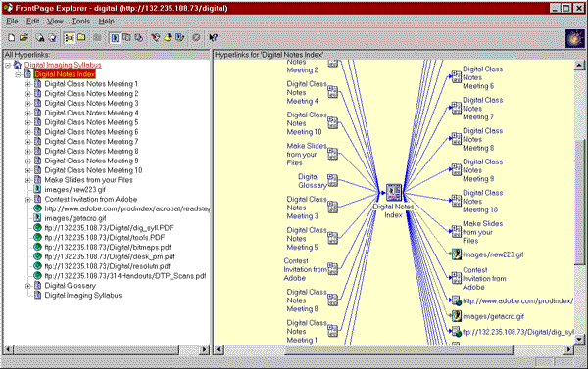588x369 pixels.
Task: Toggle Hyperlinks Inside Page toolbar button
Action: (x=139, y=38)
